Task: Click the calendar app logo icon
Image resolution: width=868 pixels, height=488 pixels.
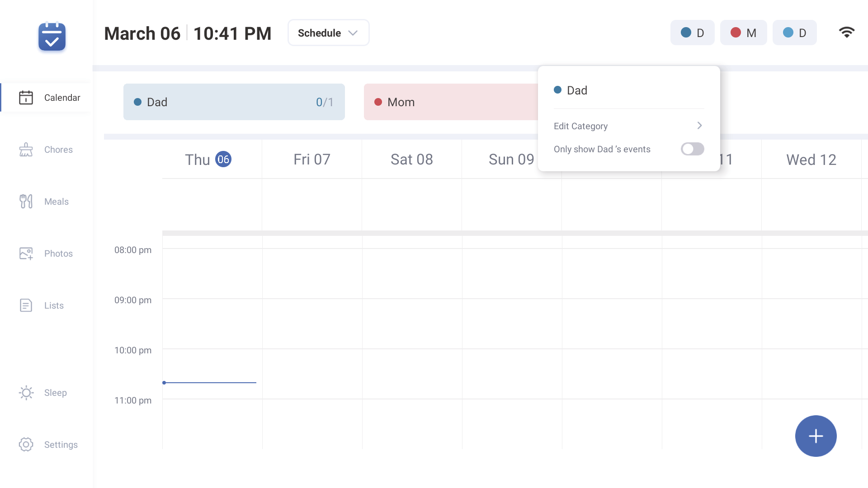Action: click(52, 36)
